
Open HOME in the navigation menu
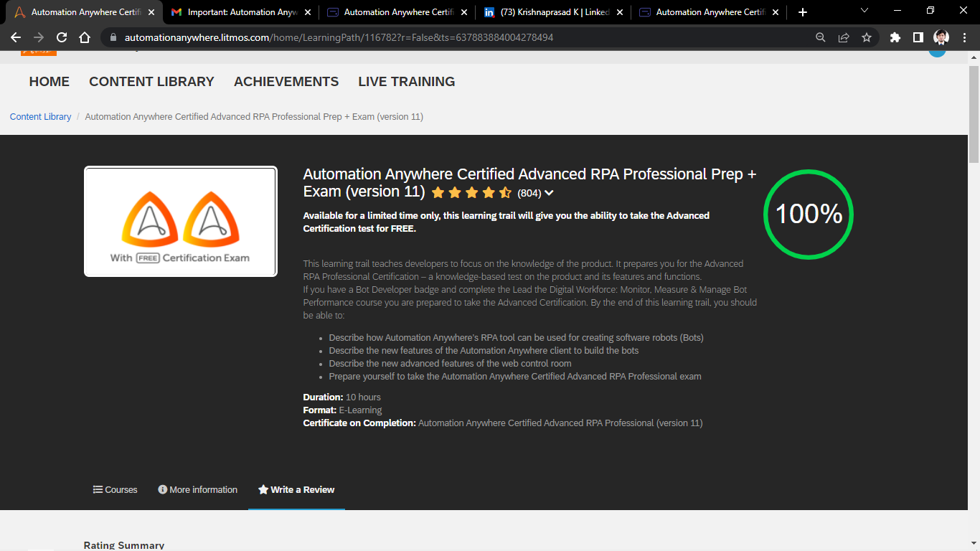[50, 82]
